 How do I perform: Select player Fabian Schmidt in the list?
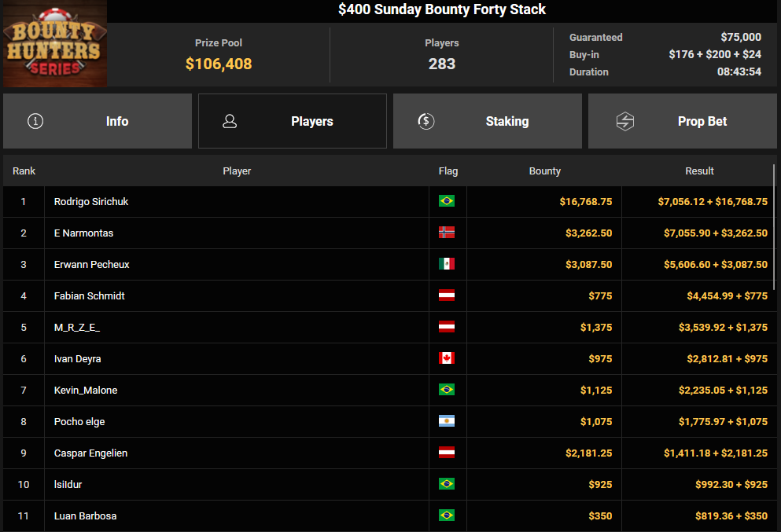click(x=90, y=295)
